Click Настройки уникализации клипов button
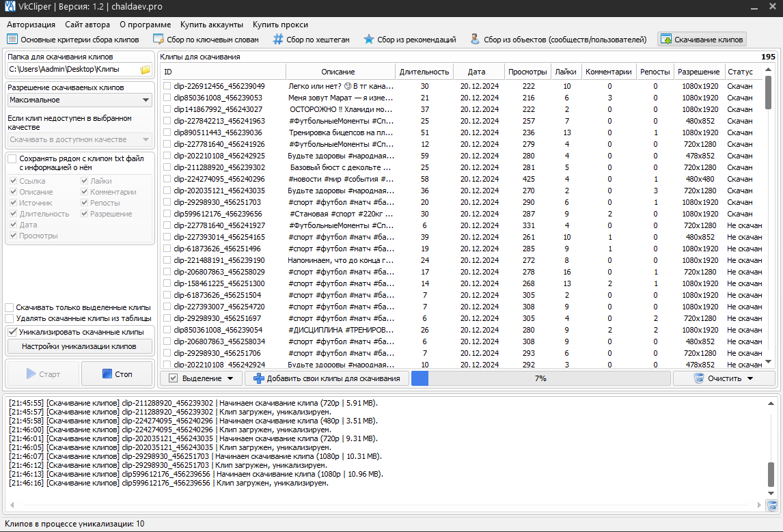783x532 pixels. [79, 346]
